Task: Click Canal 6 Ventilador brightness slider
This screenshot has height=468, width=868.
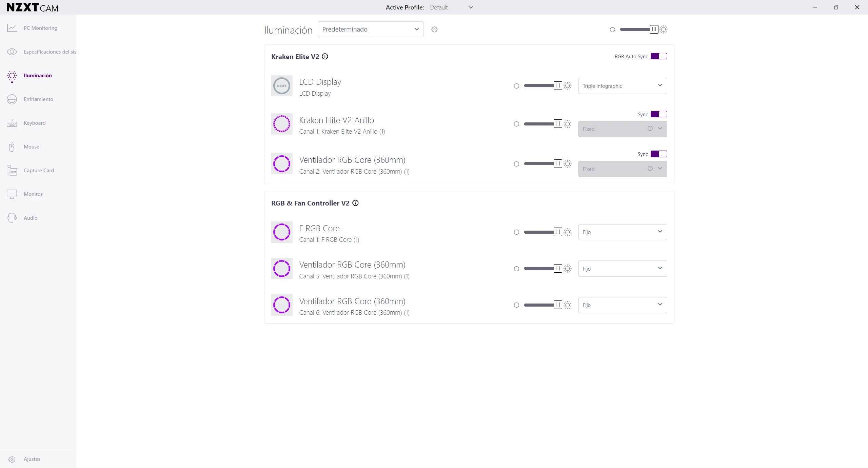Action: pos(543,305)
